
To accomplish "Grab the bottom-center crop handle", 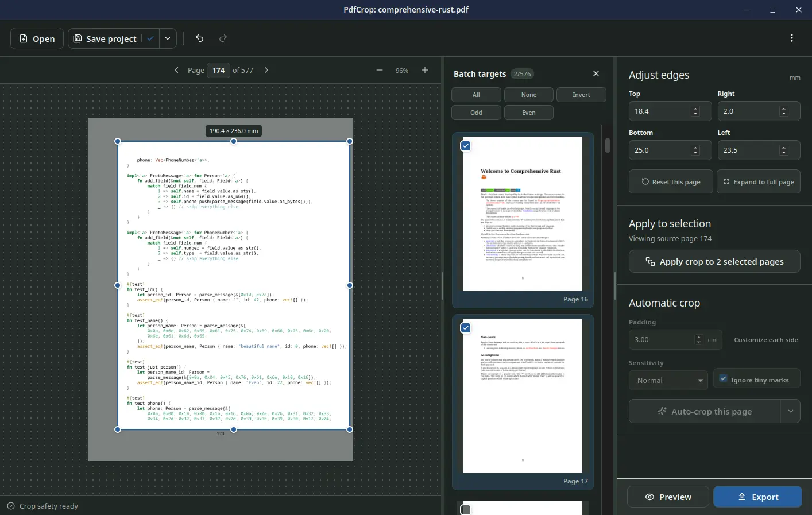I will pos(234,429).
